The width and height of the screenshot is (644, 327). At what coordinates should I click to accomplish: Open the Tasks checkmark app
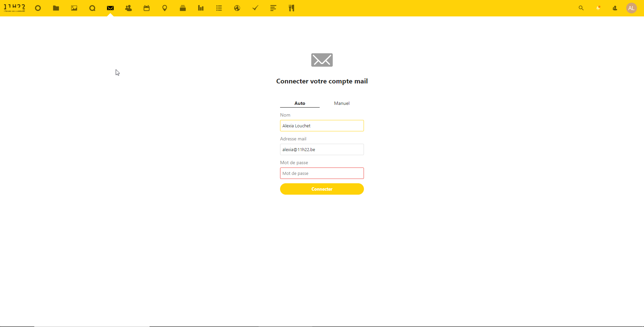[x=255, y=8]
